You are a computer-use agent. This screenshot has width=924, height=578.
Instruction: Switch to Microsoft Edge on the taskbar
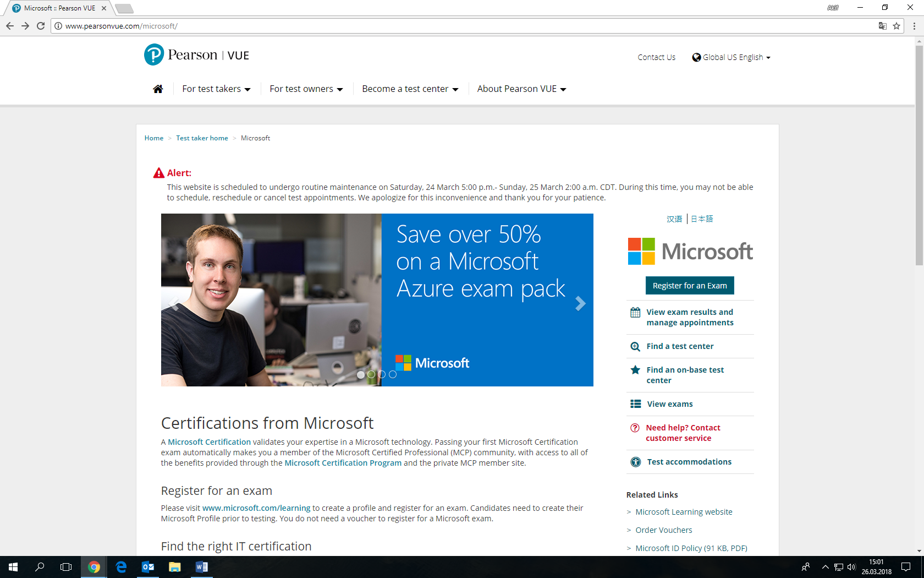pyautogui.click(x=121, y=567)
